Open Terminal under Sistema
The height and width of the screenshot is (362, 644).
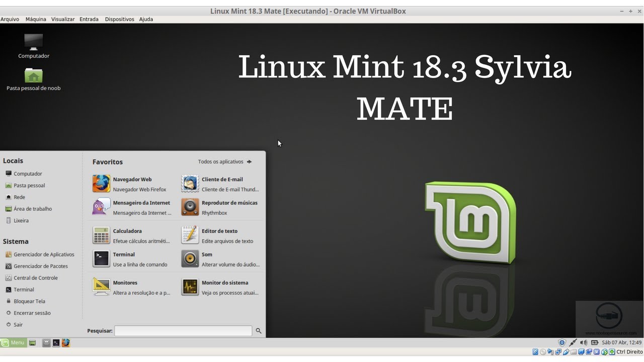20,290
